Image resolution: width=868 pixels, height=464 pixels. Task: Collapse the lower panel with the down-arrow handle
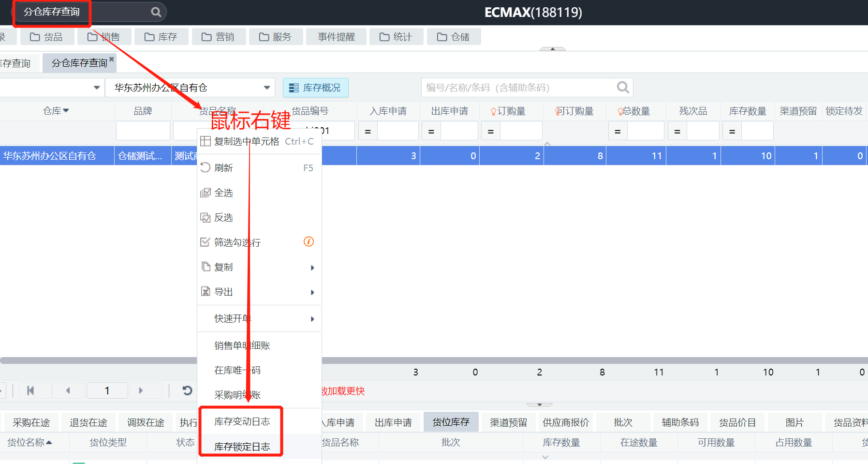(539, 404)
